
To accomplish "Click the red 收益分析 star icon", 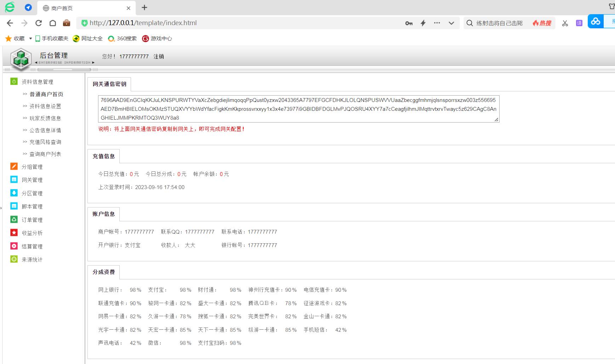I will click(14, 233).
